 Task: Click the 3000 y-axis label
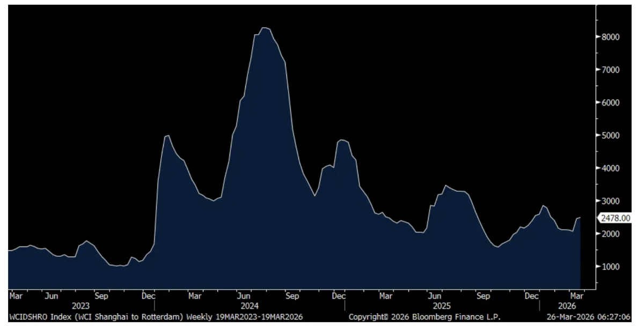point(611,201)
